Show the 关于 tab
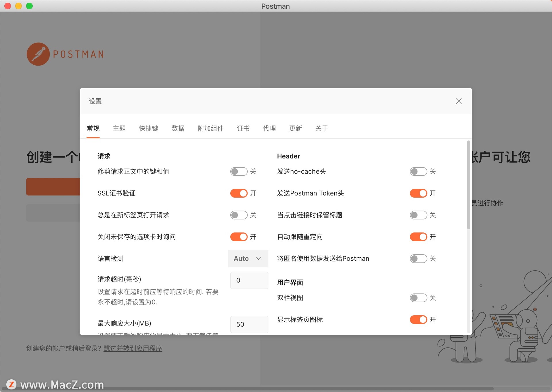The width and height of the screenshot is (552, 392). coord(321,128)
